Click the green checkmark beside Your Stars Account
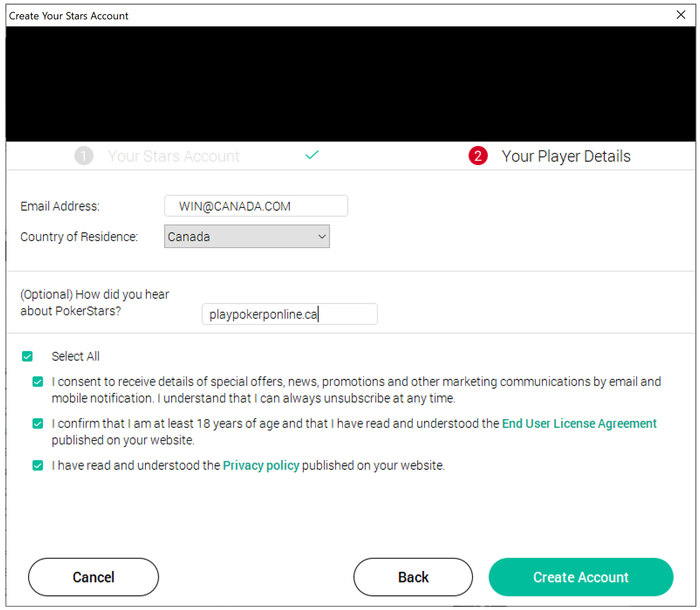This screenshot has width=700, height=610. (312, 155)
